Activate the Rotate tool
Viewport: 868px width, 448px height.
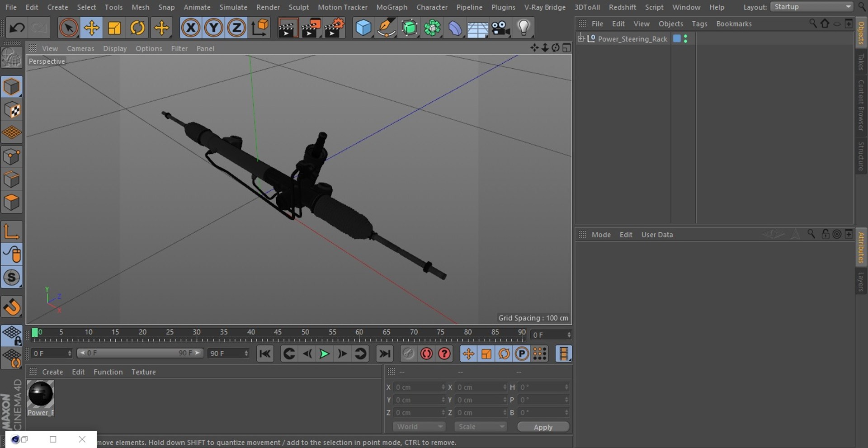point(137,28)
